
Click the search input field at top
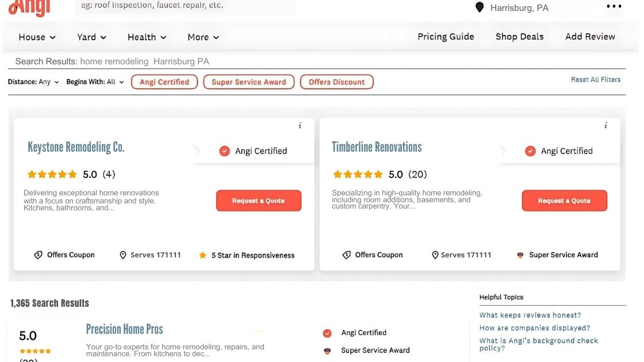coord(185,6)
